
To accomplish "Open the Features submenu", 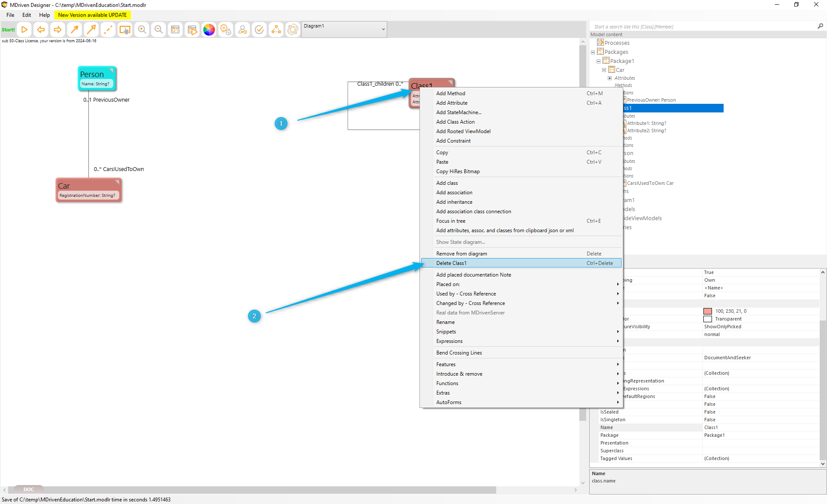I will point(446,364).
